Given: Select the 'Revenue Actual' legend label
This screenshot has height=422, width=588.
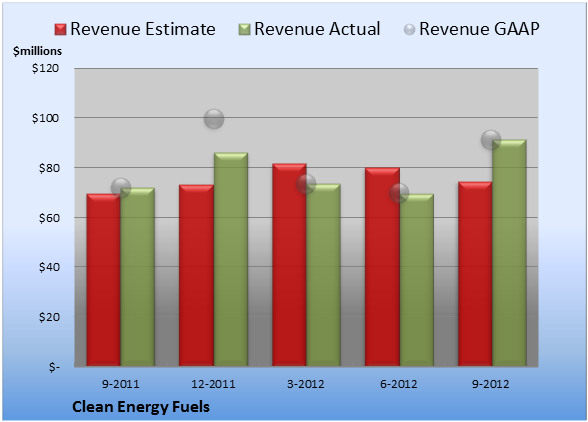Looking at the screenshot, I should tap(317, 29).
